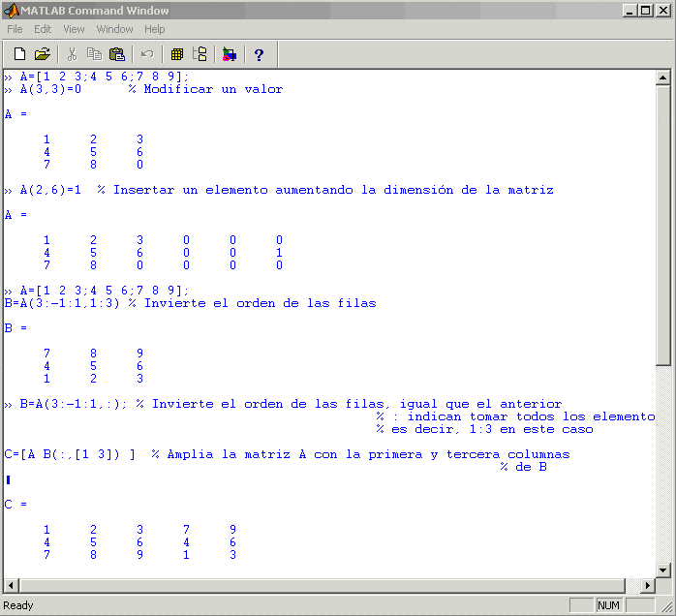Open the Window menu
676x616 pixels.
[114, 29]
